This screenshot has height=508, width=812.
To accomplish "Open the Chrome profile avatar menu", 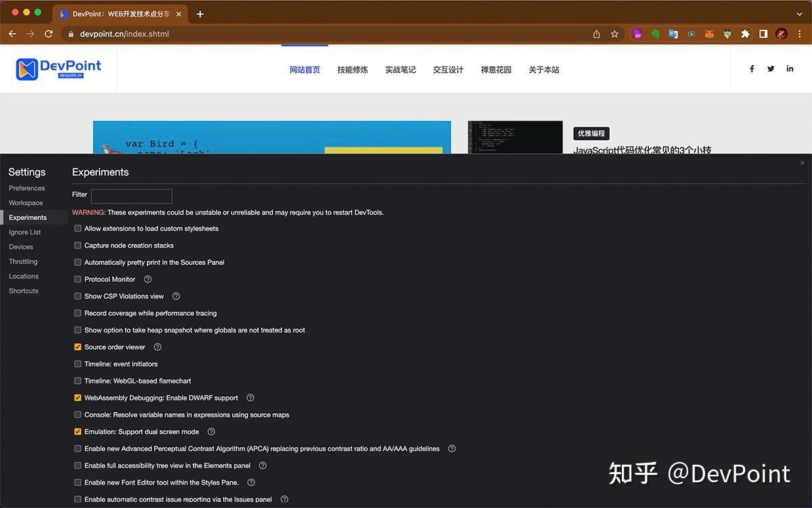I will click(x=782, y=34).
